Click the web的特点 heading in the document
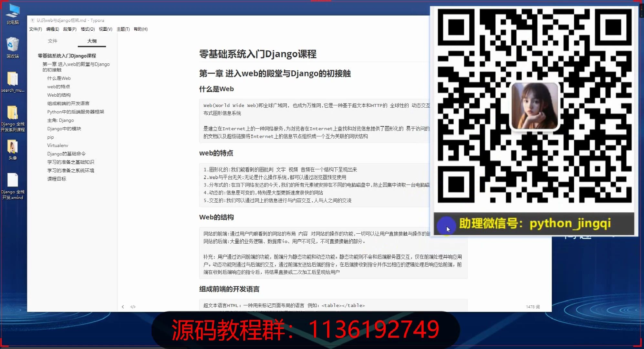This screenshot has width=644, height=349. pyautogui.click(x=216, y=153)
